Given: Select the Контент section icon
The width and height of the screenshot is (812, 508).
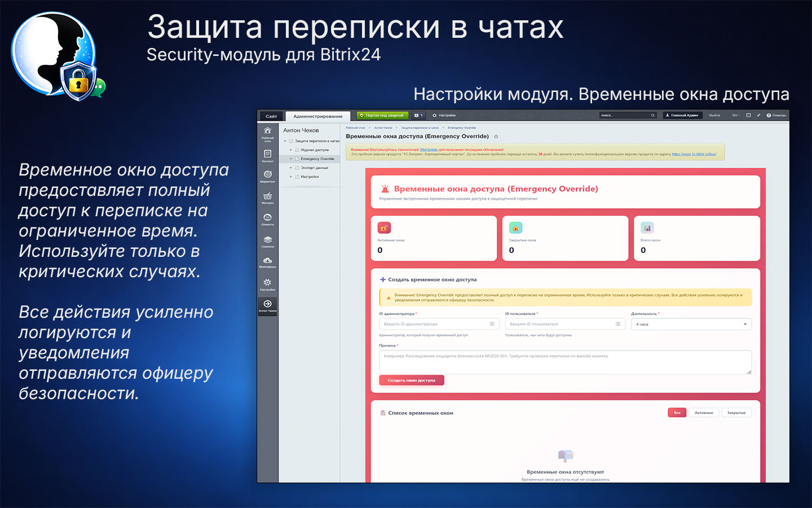Looking at the screenshot, I should coord(267,152).
